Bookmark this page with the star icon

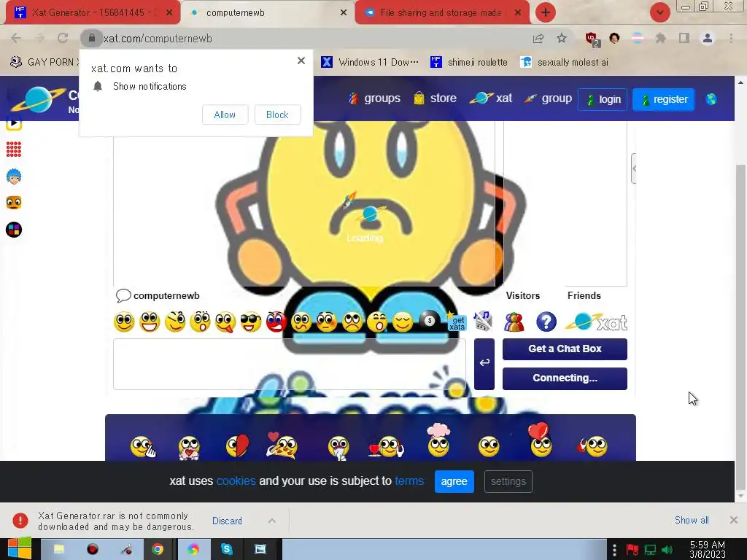click(x=562, y=39)
